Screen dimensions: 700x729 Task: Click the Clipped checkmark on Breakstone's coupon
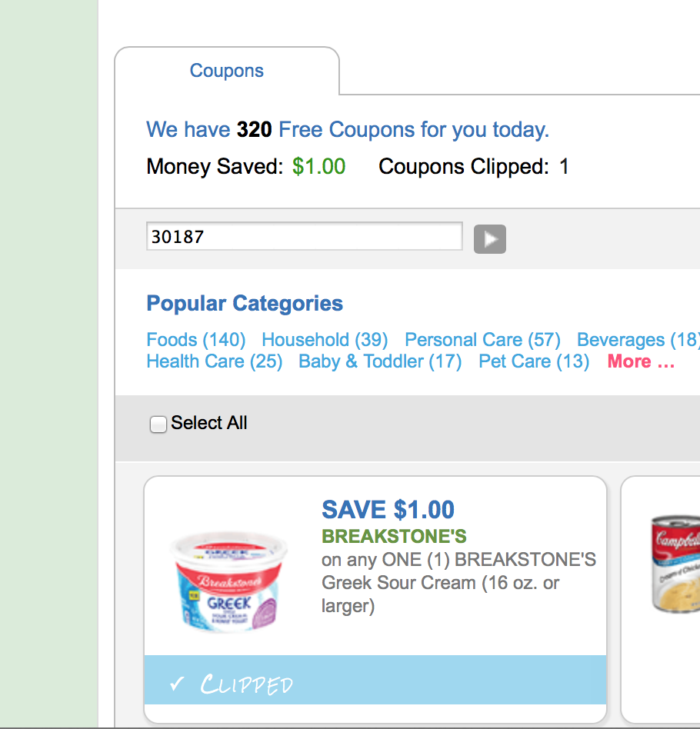pos(178,683)
